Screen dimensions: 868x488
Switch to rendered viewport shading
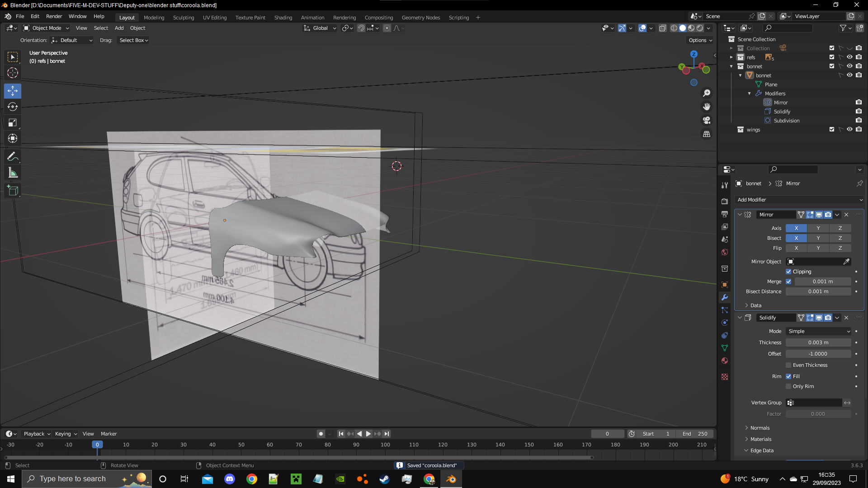coord(700,28)
